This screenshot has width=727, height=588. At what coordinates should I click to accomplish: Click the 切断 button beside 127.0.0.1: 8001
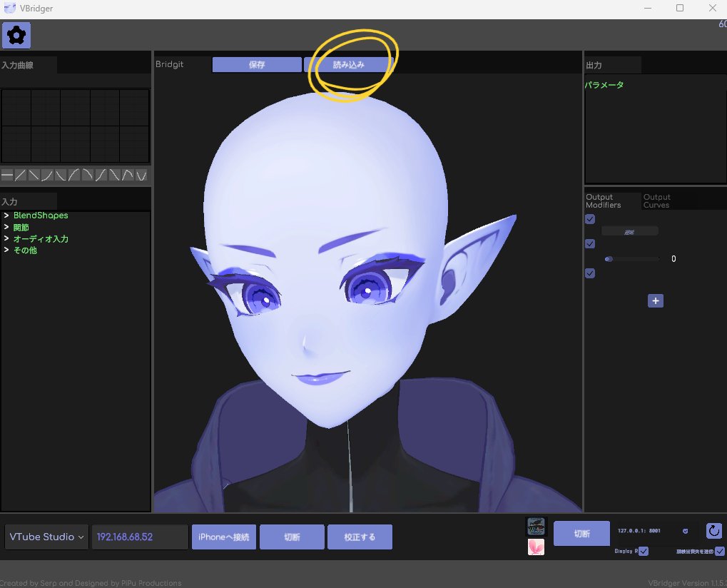(582, 533)
